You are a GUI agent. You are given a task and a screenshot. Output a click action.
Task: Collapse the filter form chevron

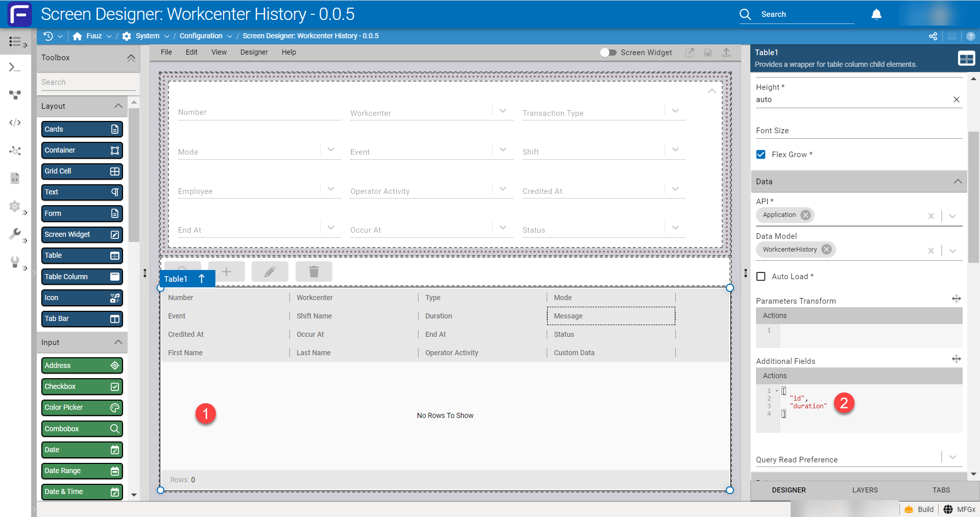pyautogui.click(x=712, y=91)
